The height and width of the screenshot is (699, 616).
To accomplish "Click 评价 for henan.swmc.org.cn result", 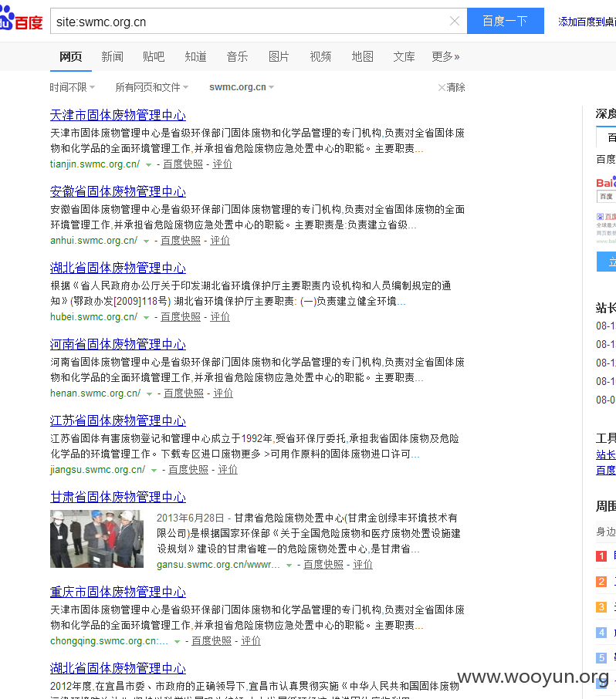I will [x=223, y=393].
